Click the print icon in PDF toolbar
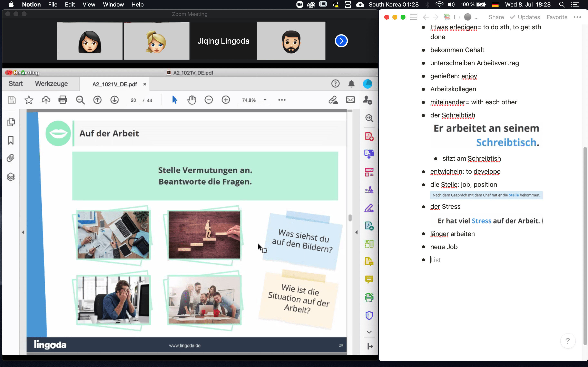This screenshot has height=367, width=588. pyautogui.click(x=63, y=100)
